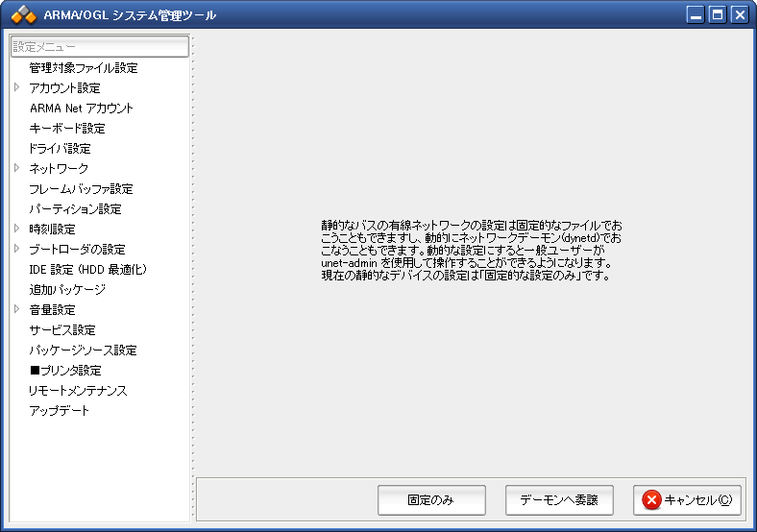Expand the アカウント設定 tree node

16,87
